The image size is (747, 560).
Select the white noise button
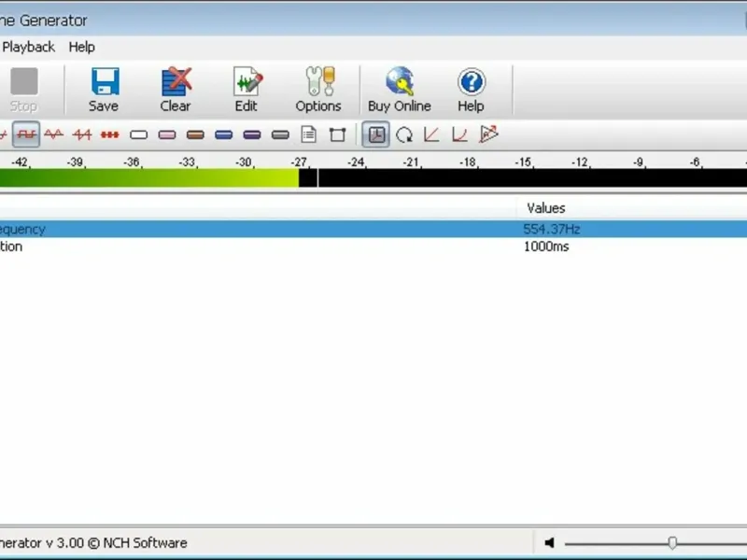pos(138,134)
